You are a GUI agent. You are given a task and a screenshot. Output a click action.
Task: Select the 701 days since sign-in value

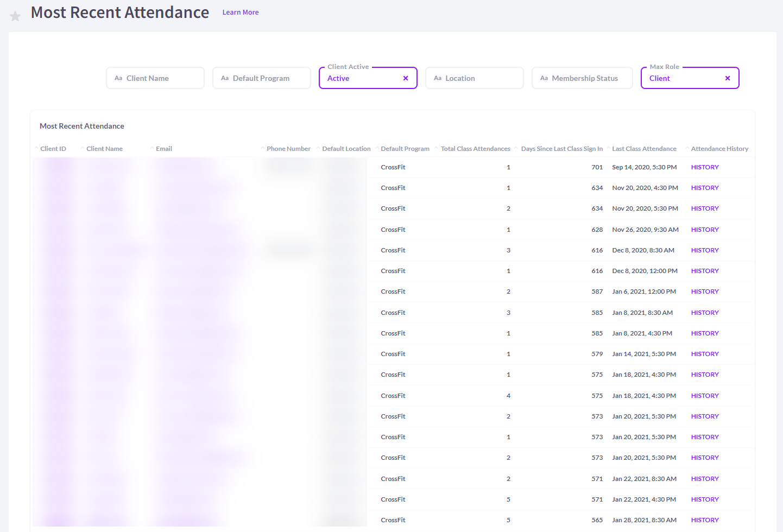tap(597, 167)
